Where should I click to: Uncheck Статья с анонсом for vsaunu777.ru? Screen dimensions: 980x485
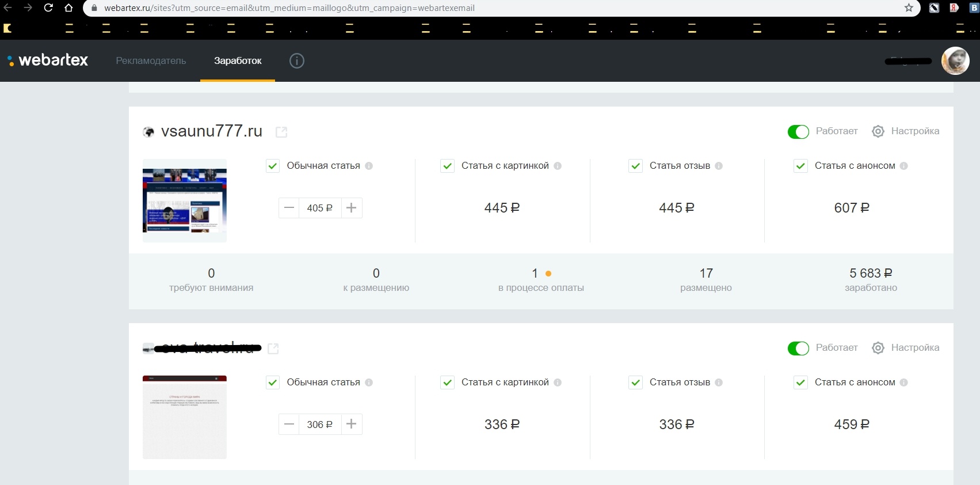tap(800, 166)
